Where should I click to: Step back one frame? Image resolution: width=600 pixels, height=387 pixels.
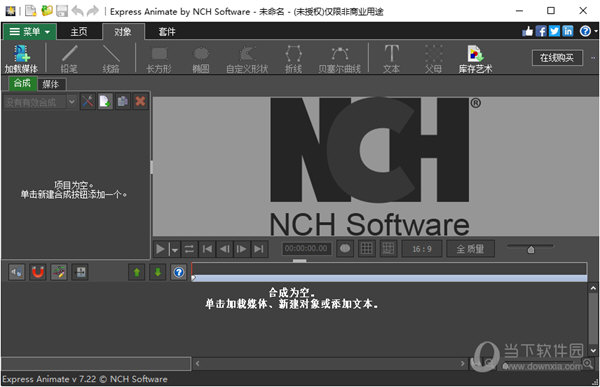225,249
